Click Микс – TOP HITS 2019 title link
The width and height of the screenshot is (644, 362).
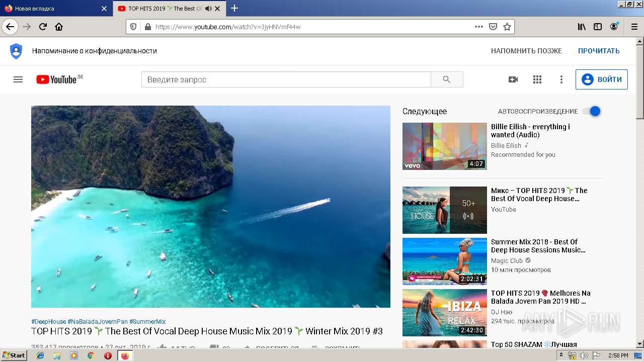pos(539,195)
